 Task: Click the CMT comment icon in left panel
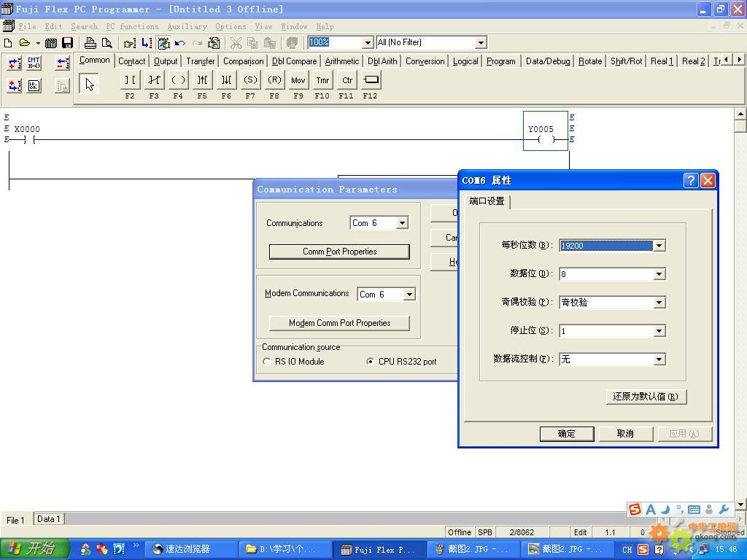tap(34, 63)
